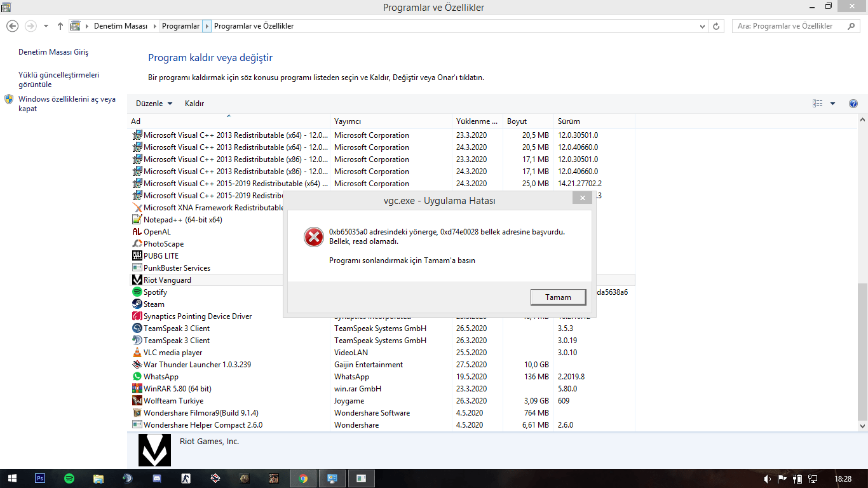The image size is (868, 488).
Task: Open the Windows Start button
Action: point(12,478)
